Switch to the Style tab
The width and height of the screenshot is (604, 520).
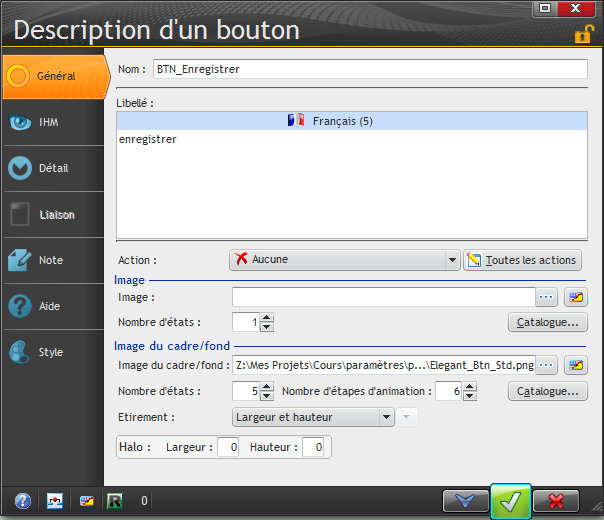54,352
